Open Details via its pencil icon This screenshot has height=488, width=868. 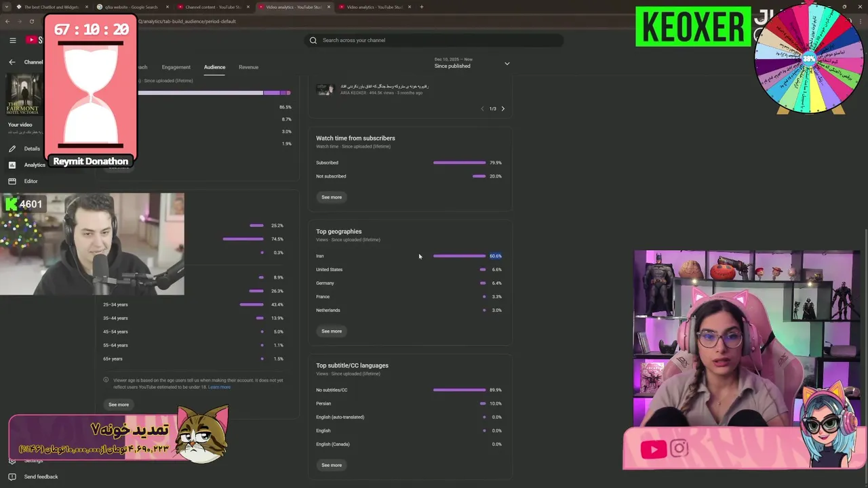pos(12,148)
